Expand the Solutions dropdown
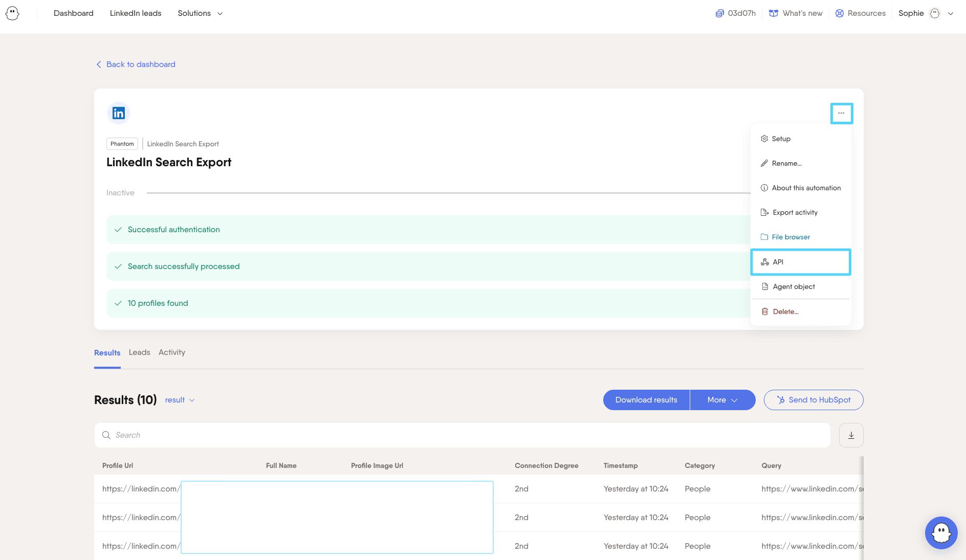 [x=200, y=13]
